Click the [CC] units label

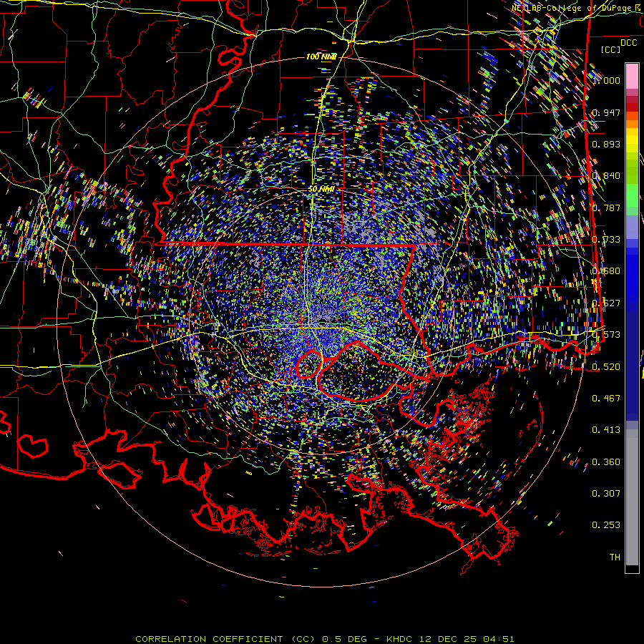pyautogui.click(x=611, y=49)
